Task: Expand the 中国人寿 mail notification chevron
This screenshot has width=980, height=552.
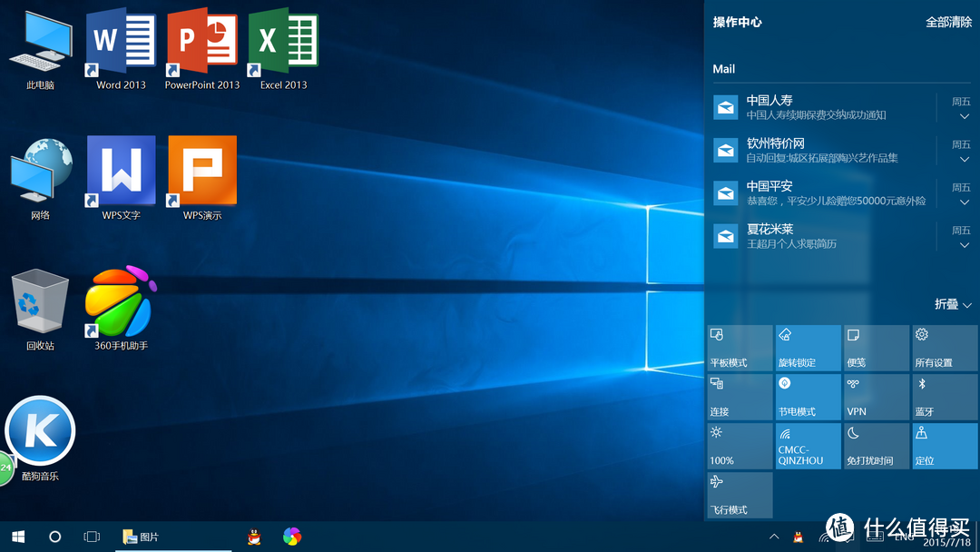Action: click(964, 116)
